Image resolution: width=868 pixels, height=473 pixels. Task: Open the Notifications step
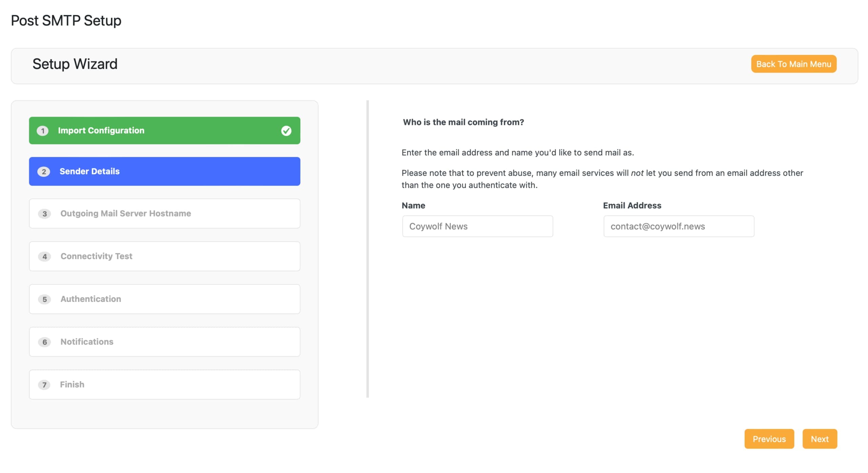point(164,342)
